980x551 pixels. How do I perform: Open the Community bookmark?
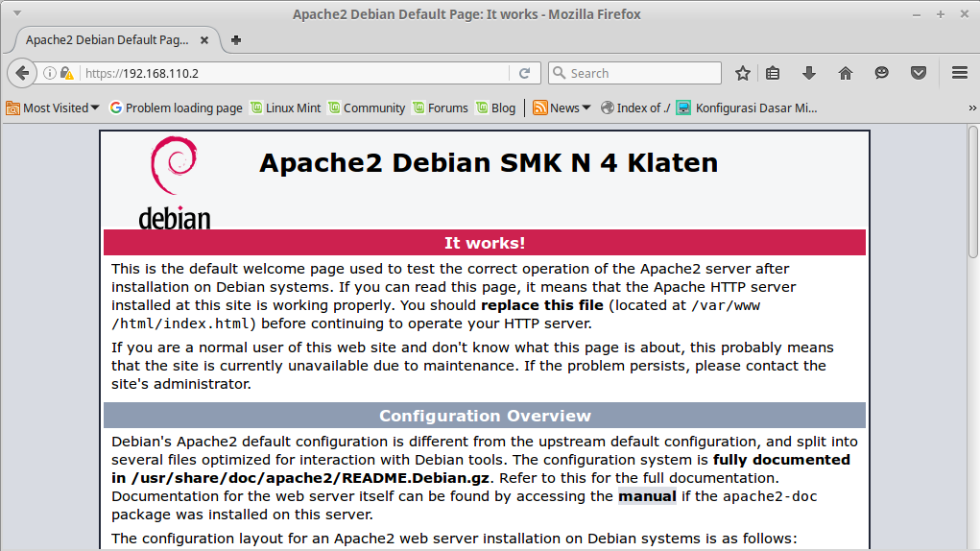click(x=367, y=108)
